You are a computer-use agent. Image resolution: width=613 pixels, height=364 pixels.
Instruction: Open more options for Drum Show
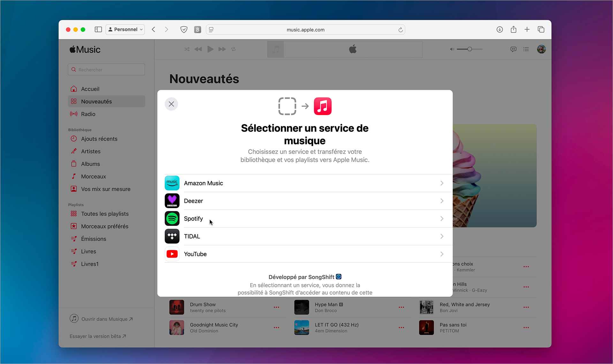(x=276, y=307)
